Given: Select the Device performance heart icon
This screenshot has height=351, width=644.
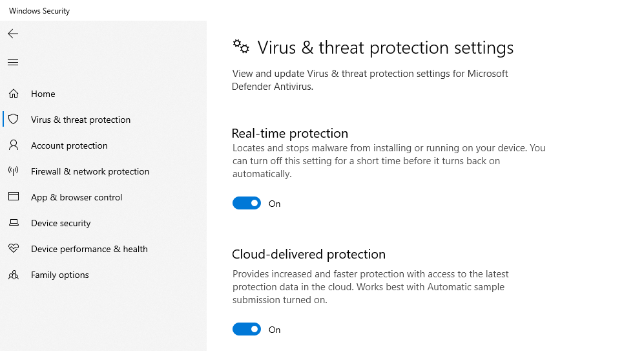Looking at the screenshot, I should pos(14,249).
